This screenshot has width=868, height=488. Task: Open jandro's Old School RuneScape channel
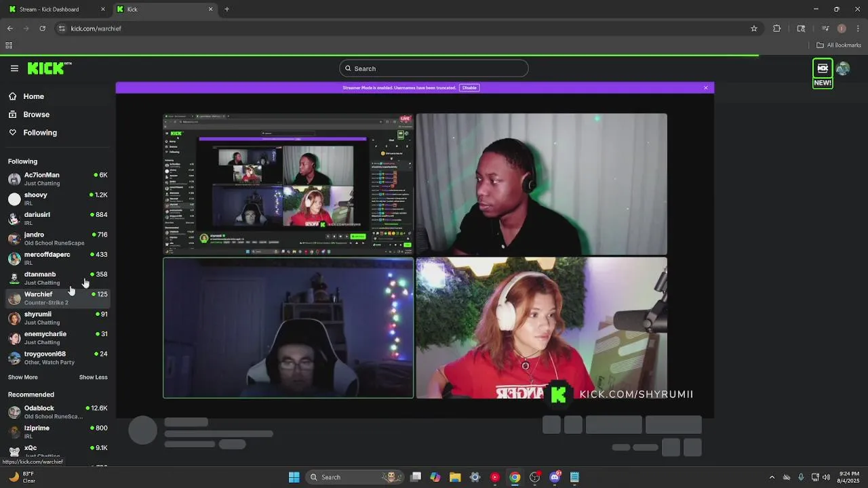pos(58,239)
